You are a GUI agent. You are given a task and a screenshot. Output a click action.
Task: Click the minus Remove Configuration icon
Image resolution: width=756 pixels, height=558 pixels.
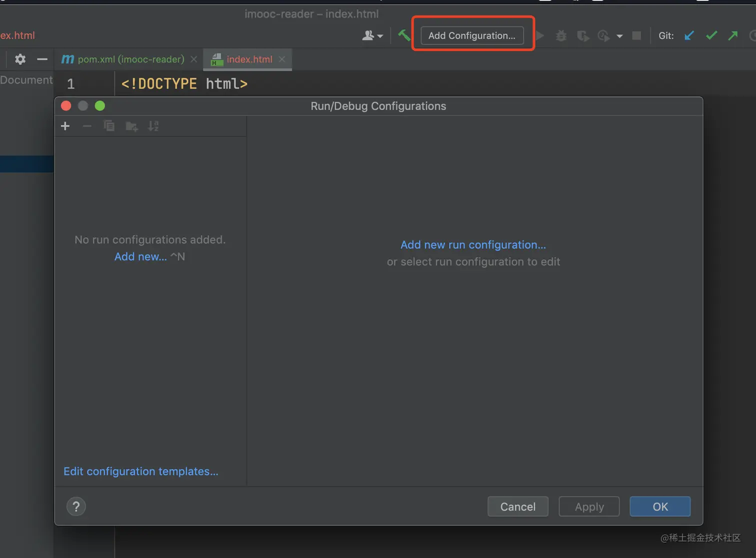coord(87,126)
